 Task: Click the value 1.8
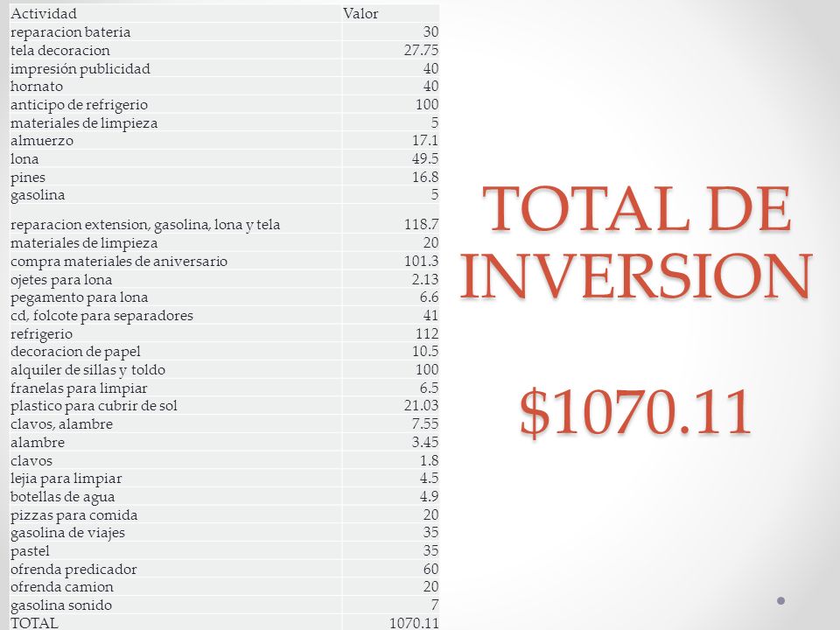[x=429, y=461]
